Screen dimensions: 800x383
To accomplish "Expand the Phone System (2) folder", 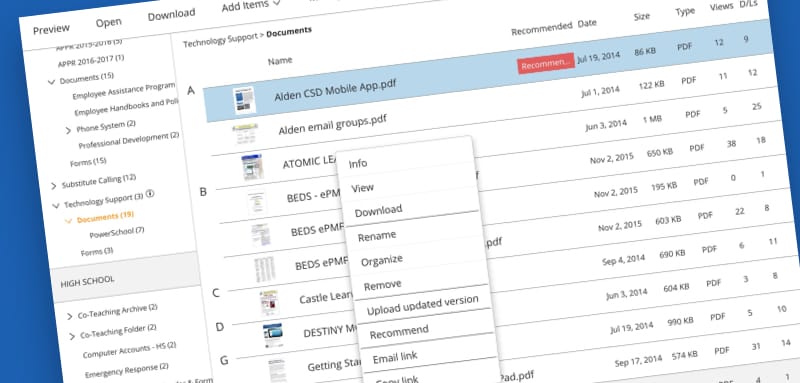I will [x=68, y=131].
